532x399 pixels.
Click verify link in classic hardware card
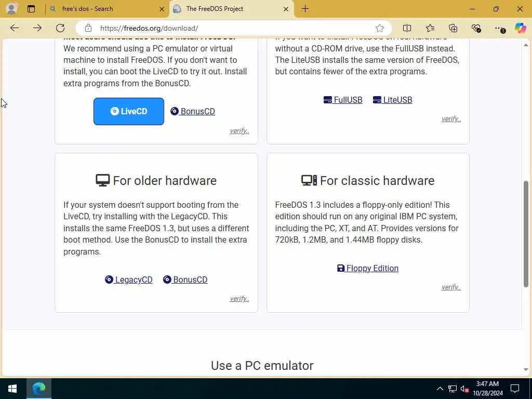coord(451,287)
